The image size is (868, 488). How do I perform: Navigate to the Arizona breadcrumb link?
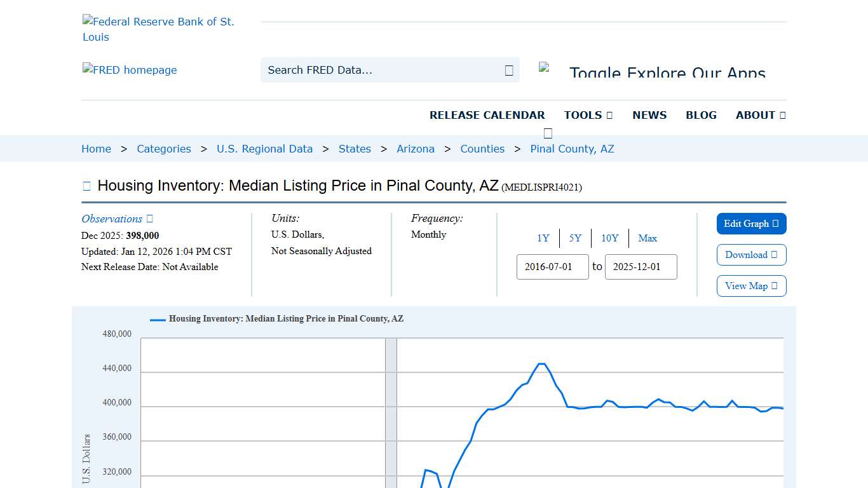coord(416,149)
